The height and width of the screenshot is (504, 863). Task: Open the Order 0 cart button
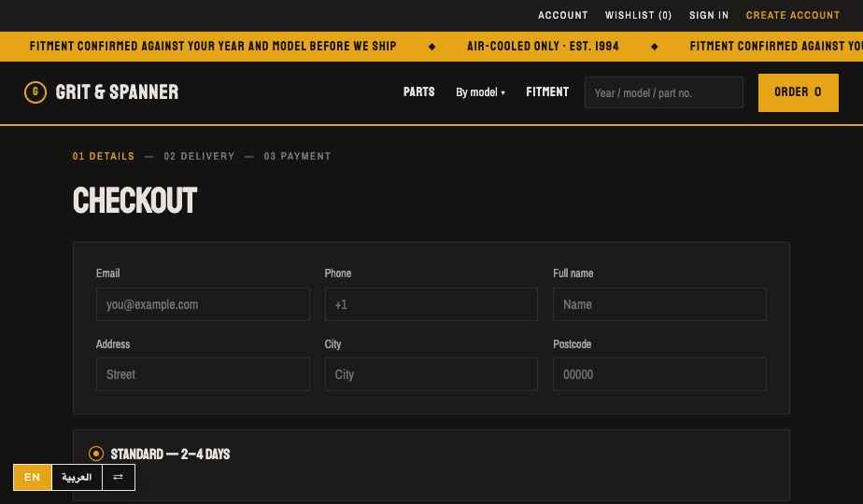(798, 92)
